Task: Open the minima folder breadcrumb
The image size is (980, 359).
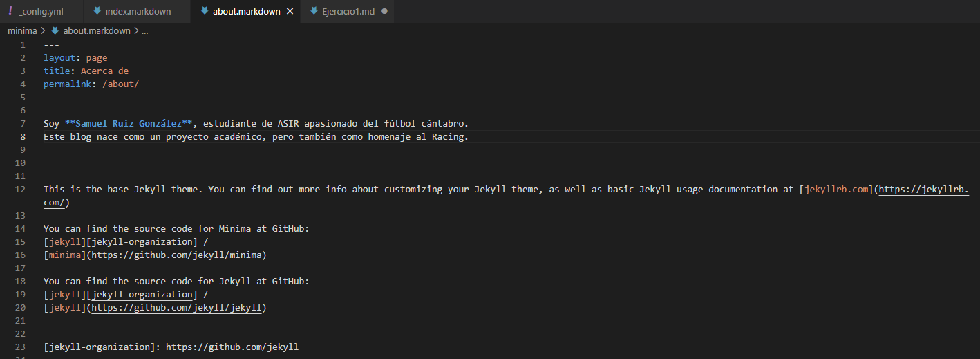Action: click(21, 31)
